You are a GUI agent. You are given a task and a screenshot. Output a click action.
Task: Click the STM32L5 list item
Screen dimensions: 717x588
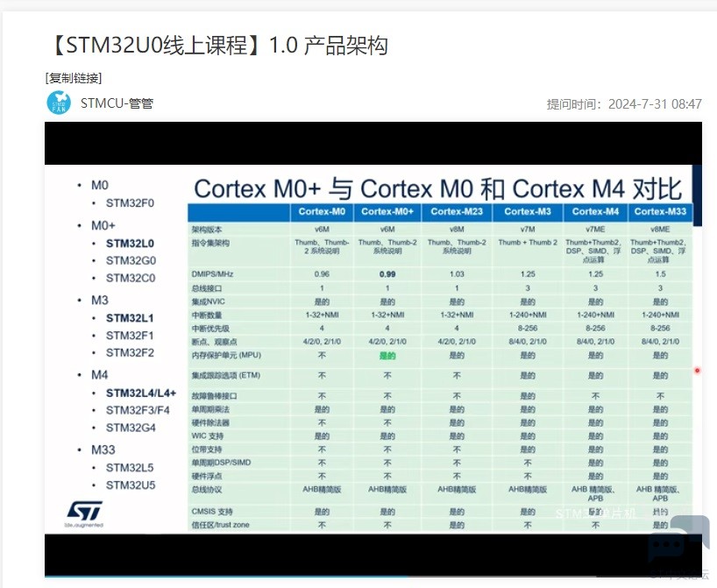[x=130, y=468]
